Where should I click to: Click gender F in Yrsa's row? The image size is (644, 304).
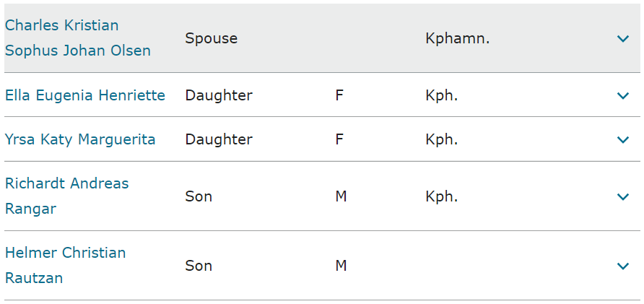[x=339, y=139]
